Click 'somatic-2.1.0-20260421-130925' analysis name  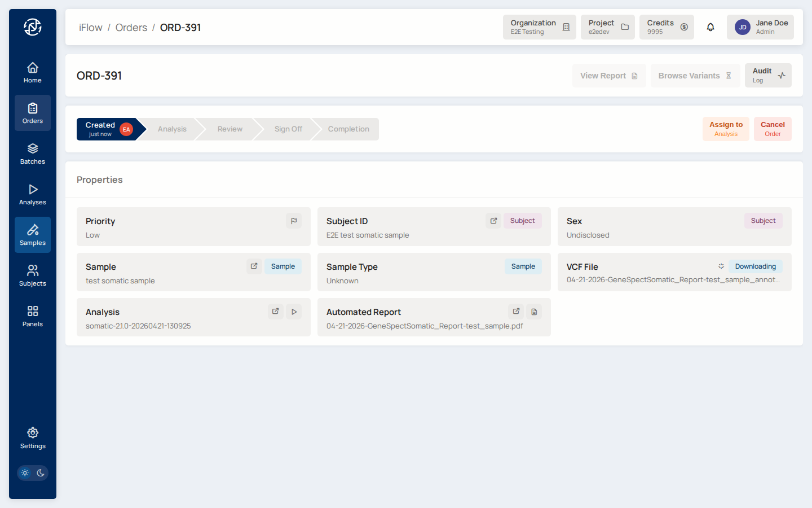pos(138,326)
